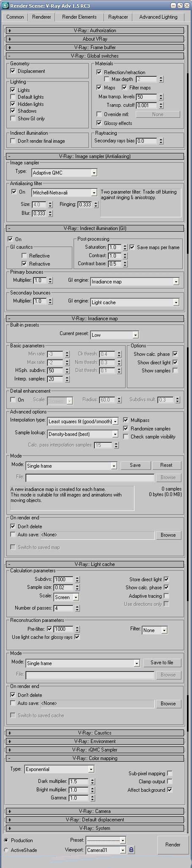Screen dimensions: 192x868
Task: Open primary GI engine Irradiance map dropdown
Action: pos(135,281)
